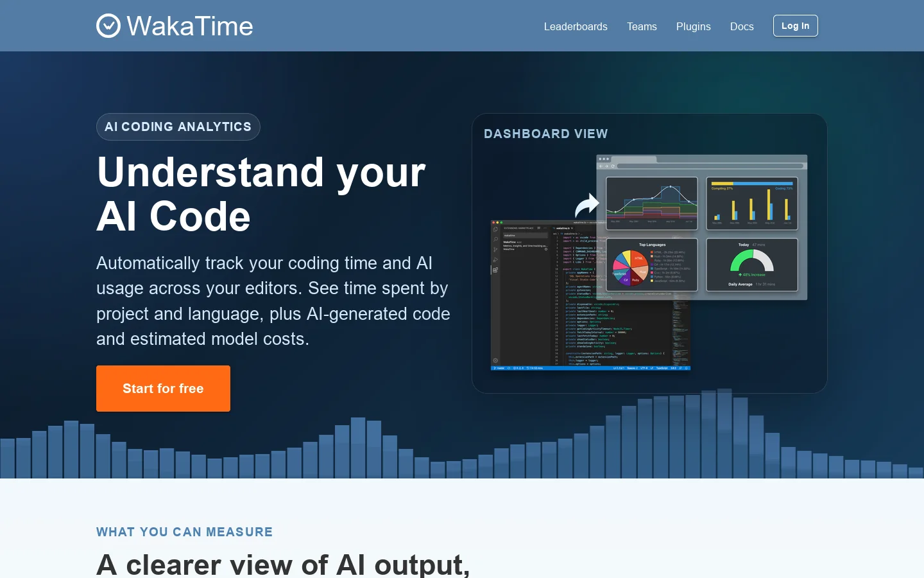Viewport: 924px width, 578px height.
Task: Open the Plugins page
Action: (x=693, y=26)
